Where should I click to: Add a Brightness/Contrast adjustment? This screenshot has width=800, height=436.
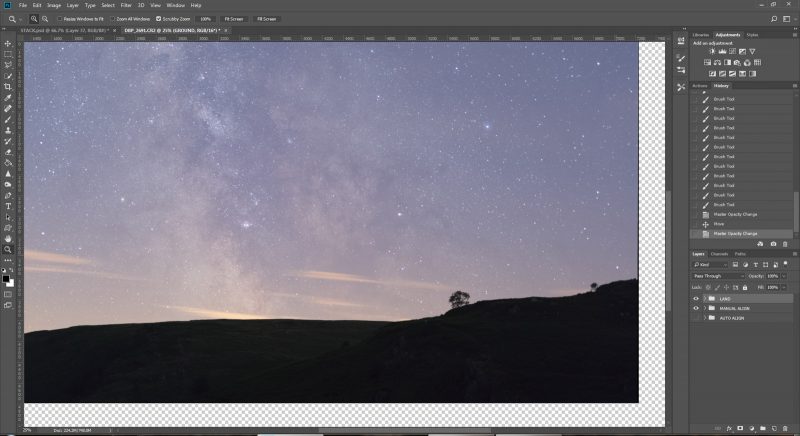[712, 52]
